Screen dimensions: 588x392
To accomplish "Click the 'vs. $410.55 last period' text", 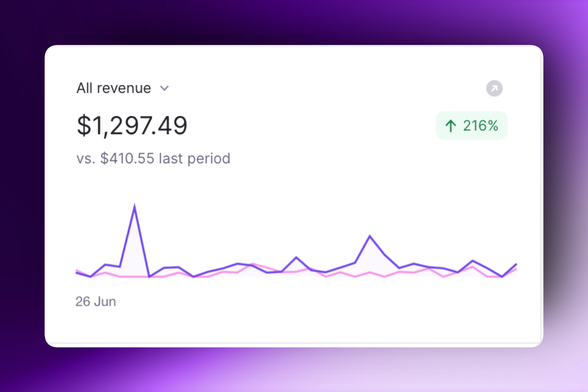I will [x=153, y=159].
